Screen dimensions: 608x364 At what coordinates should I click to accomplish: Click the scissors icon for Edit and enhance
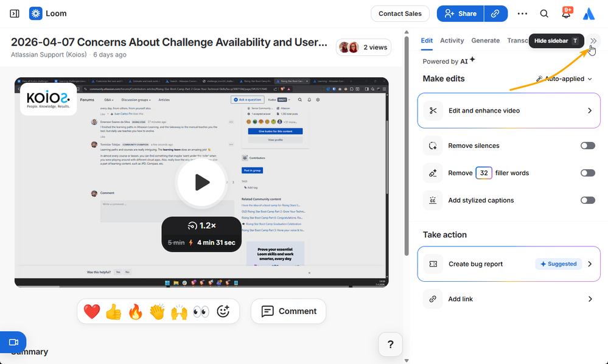click(433, 111)
